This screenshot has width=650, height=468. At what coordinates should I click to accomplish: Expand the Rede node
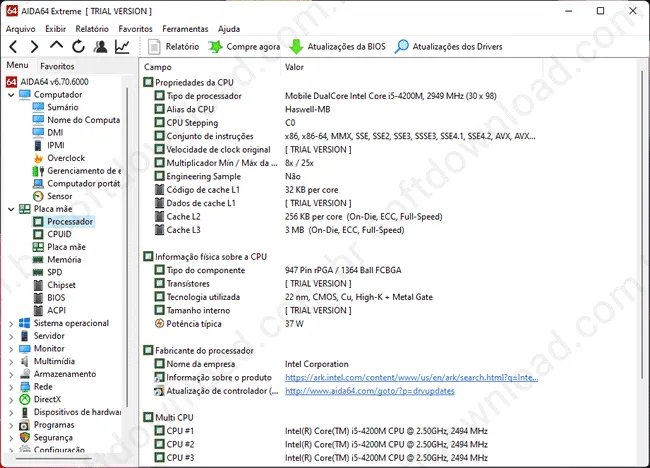coord(11,387)
